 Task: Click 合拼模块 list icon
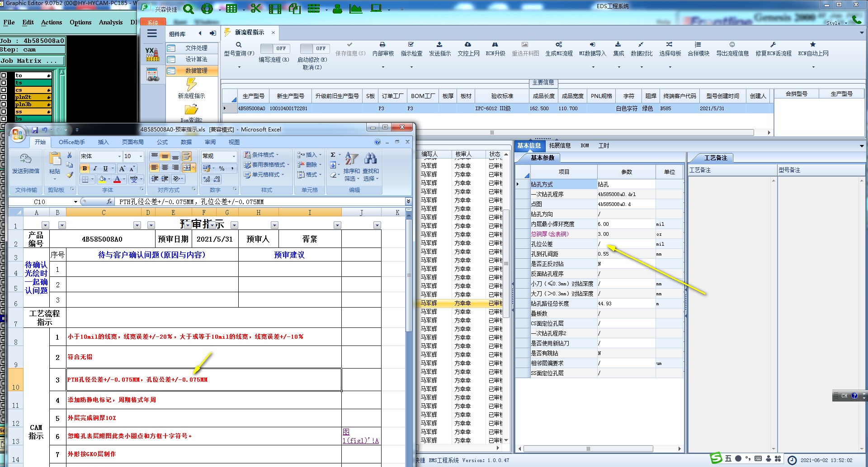tap(698, 45)
